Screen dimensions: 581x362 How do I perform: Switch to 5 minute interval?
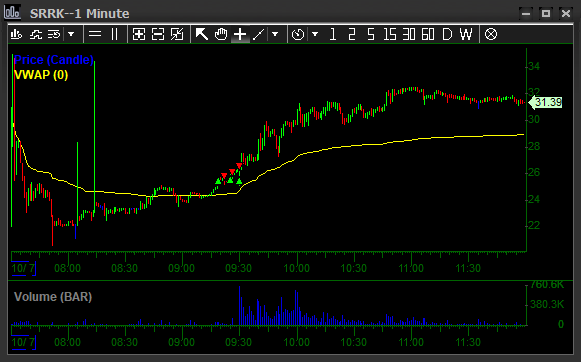371,34
